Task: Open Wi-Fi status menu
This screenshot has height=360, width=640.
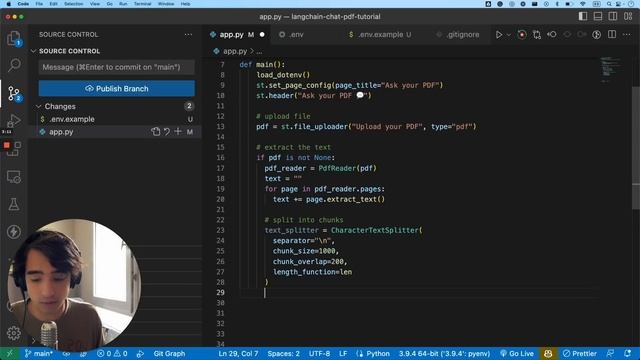Action: (583, 4)
